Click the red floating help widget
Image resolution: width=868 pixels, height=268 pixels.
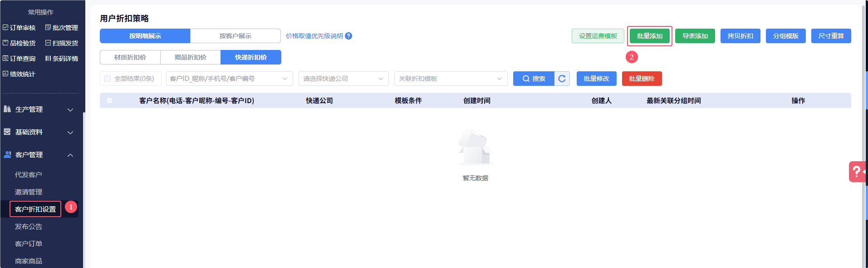tap(857, 172)
